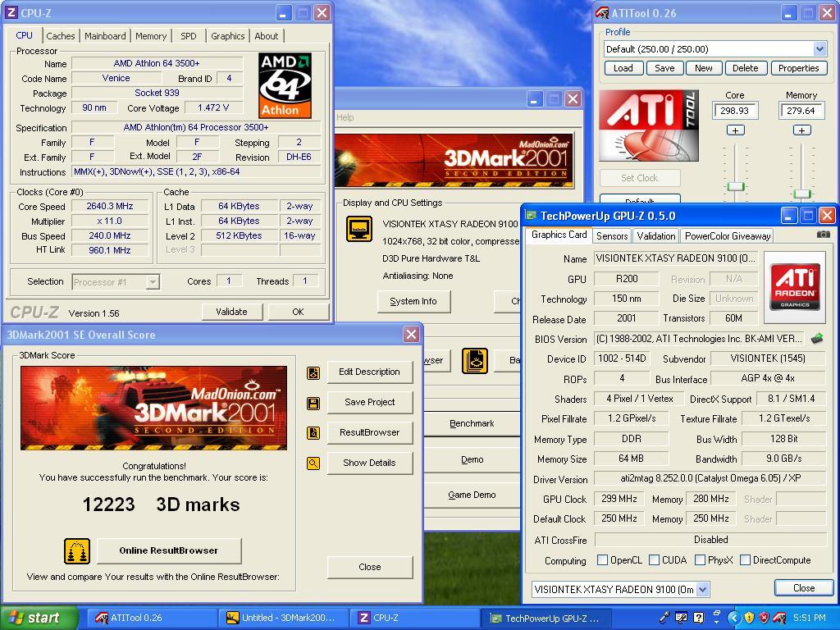Screen dimensions: 840x630
Task: Open the Memory tab in CPU-Z
Action: coord(151,36)
